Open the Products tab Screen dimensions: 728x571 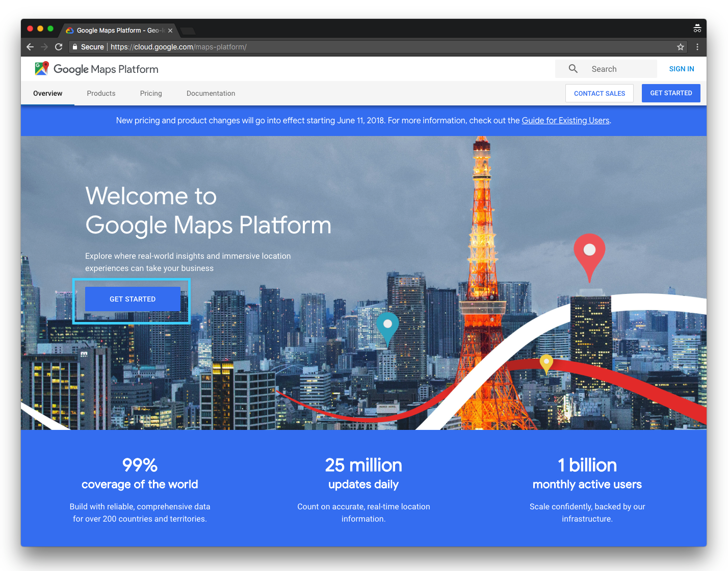click(x=101, y=93)
